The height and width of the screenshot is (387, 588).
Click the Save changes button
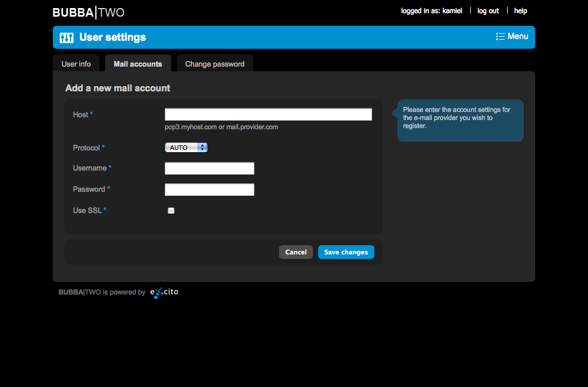(346, 252)
